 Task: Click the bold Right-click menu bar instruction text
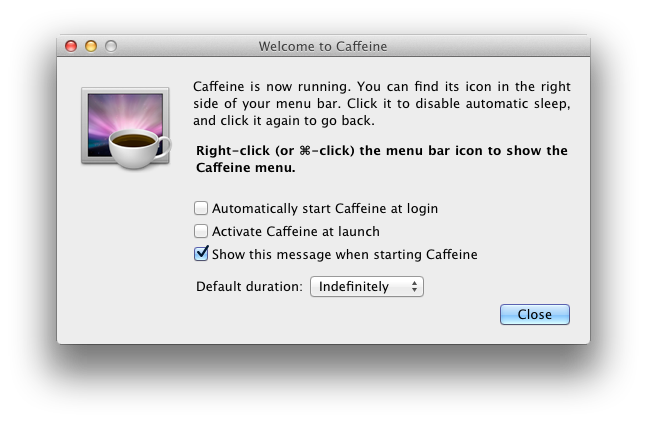pyautogui.click(x=382, y=159)
